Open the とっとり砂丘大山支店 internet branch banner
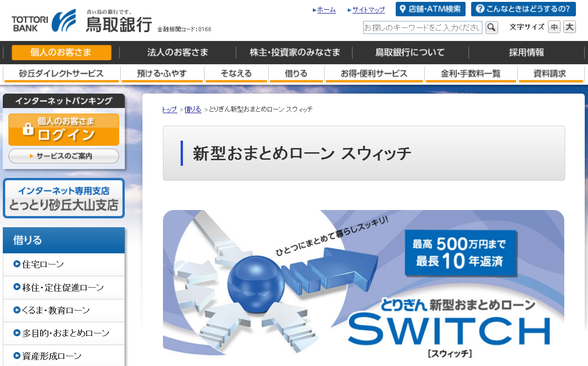 pos(64,198)
